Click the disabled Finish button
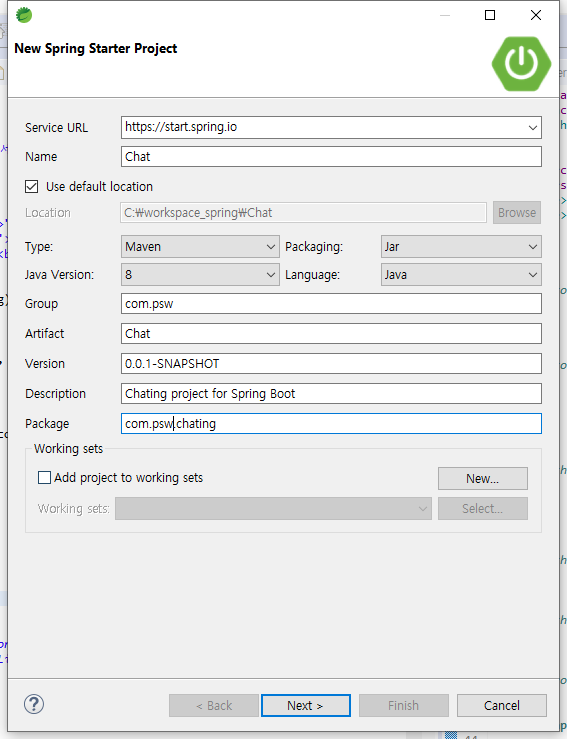This screenshot has height=739, width=567. (x=403, y=706)
